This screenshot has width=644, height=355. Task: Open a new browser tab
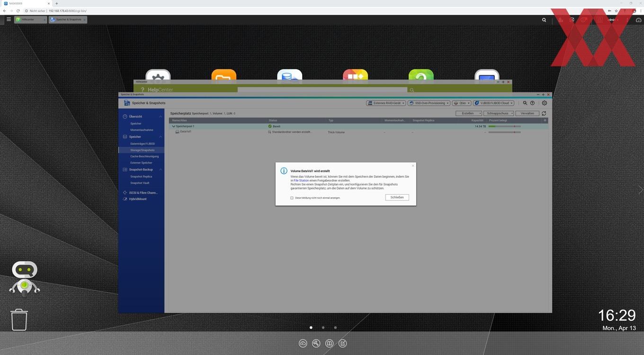[x=56, y=3]
